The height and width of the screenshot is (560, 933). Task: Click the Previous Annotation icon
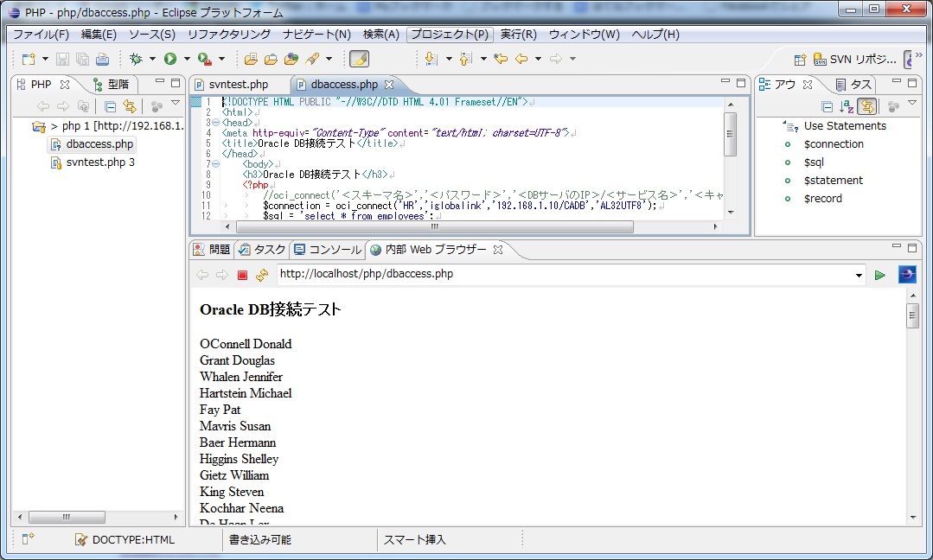(x=466, y=59)
